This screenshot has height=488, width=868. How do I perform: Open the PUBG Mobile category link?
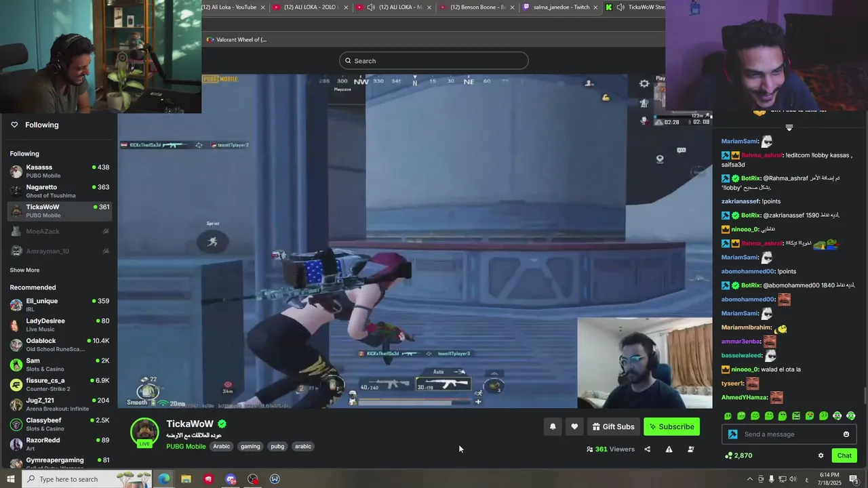[x=186, y=447]
